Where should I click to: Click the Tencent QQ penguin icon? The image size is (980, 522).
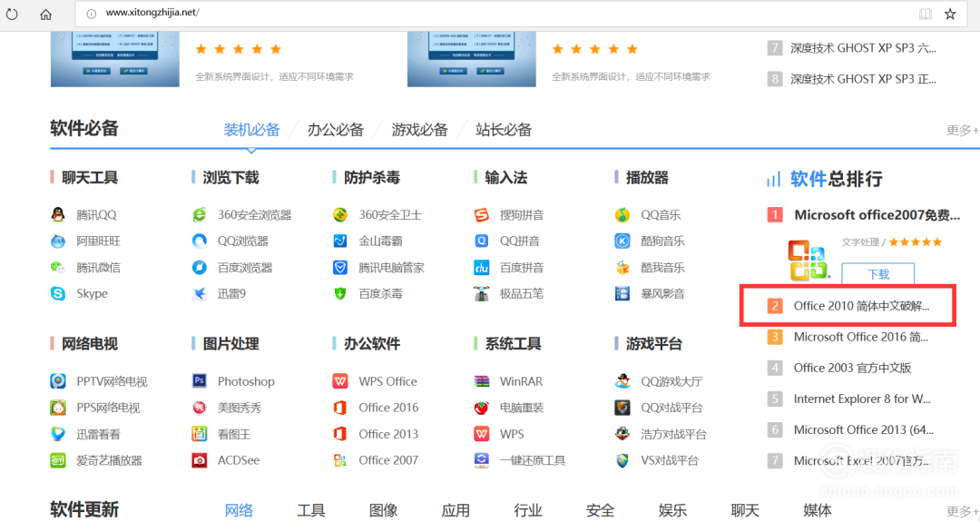[58, 215]
